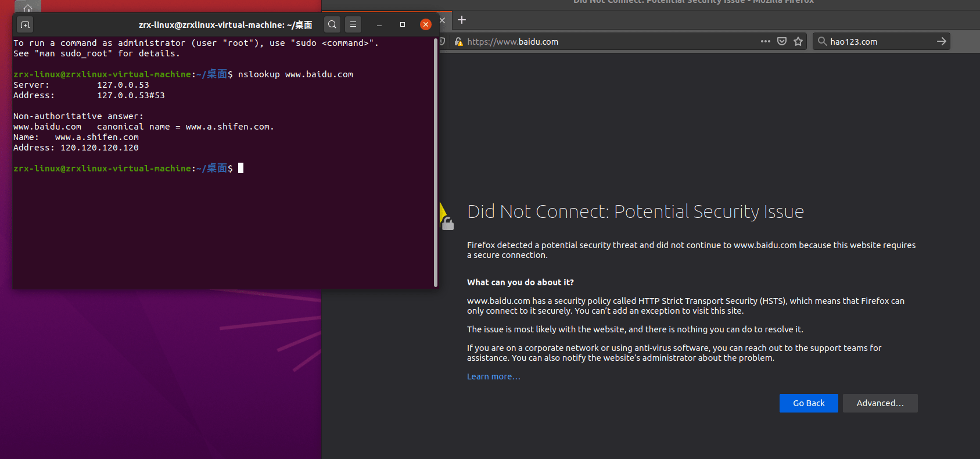This screenshot has width=980, height=459.
Task: Open the Advanced… error details
Action: (880, 403)
